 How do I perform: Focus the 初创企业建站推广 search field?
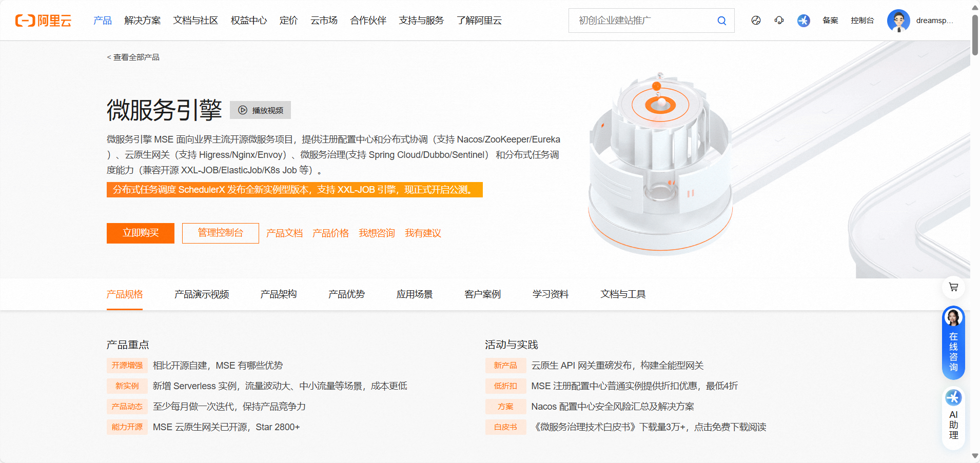(644, 21)
